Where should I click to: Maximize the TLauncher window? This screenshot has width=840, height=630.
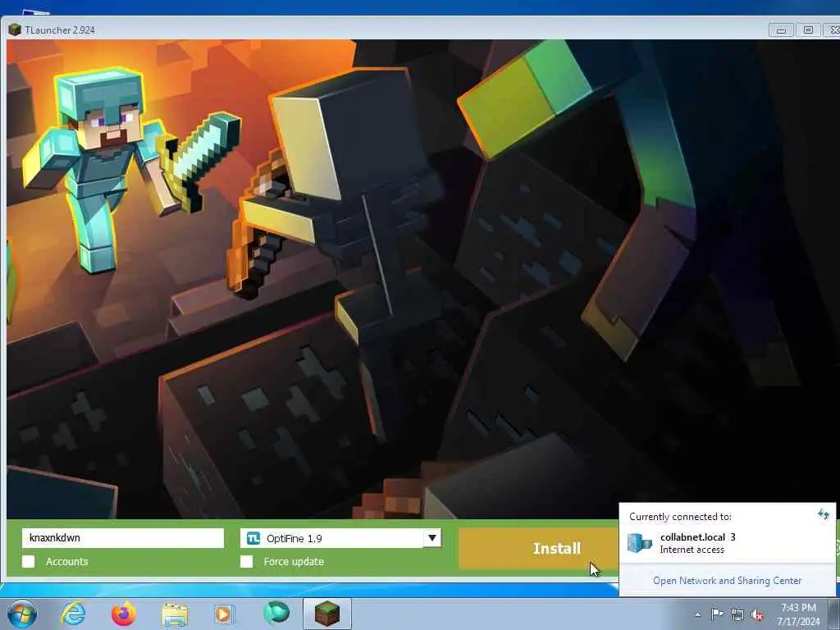click(x=808, y=30)
